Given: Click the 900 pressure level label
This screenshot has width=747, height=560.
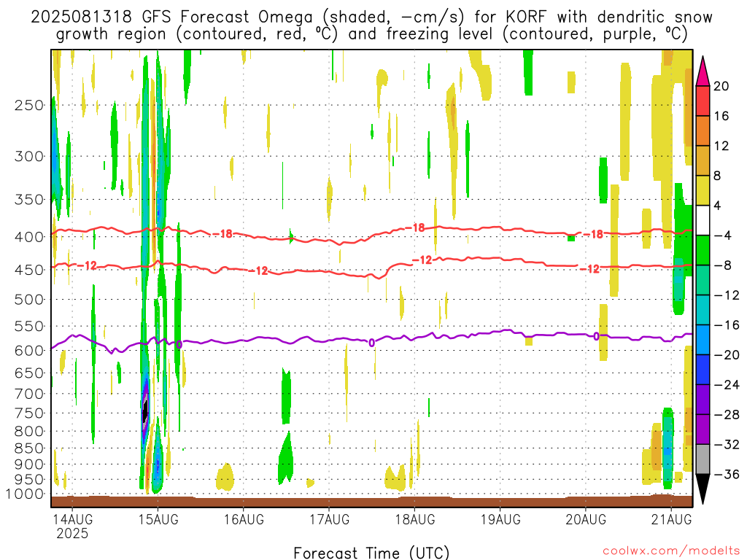Looking at the screenshot, I should (x=29, y=464).
